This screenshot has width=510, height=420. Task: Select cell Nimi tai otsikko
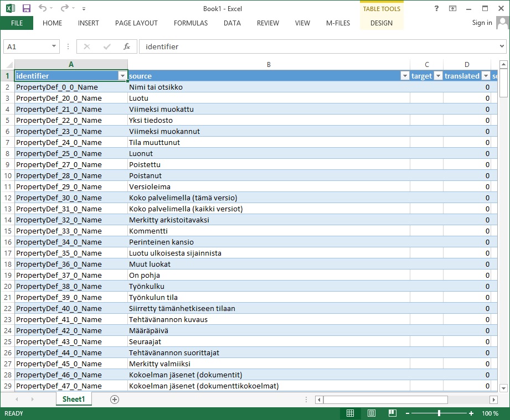pos(269,87)
